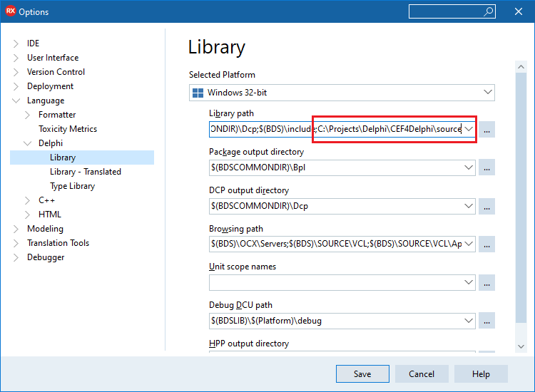
Task: Click the Save button
Action: tap(362, 374)
